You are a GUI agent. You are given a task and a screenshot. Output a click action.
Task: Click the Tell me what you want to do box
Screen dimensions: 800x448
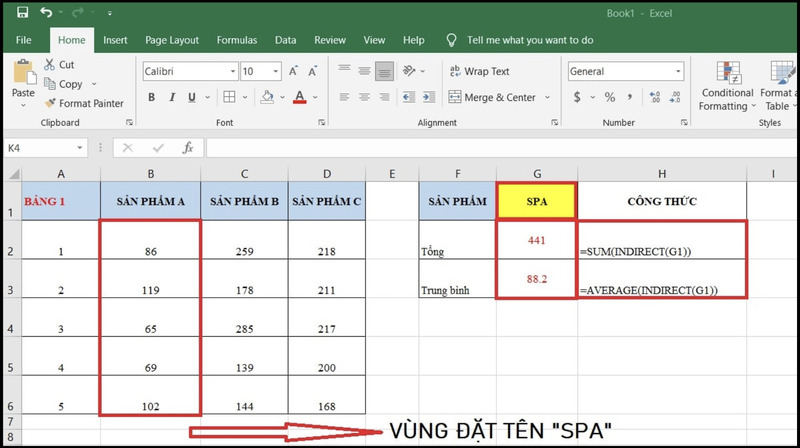530,40
